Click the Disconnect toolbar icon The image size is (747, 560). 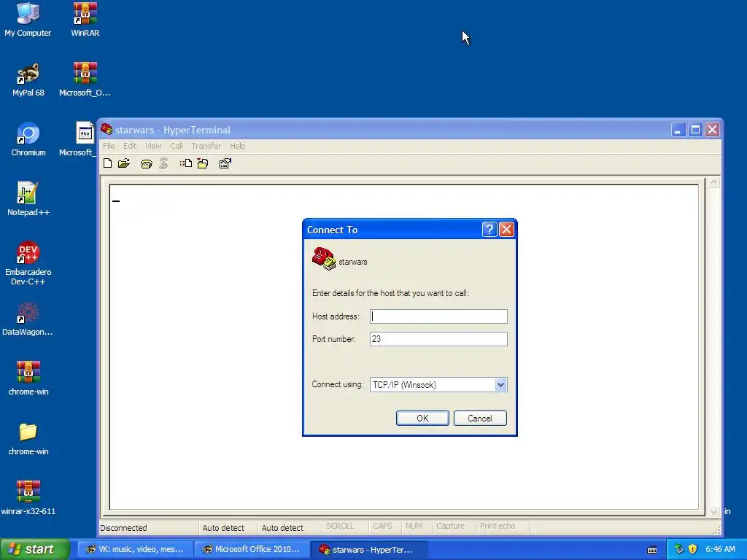pos(163,164)
